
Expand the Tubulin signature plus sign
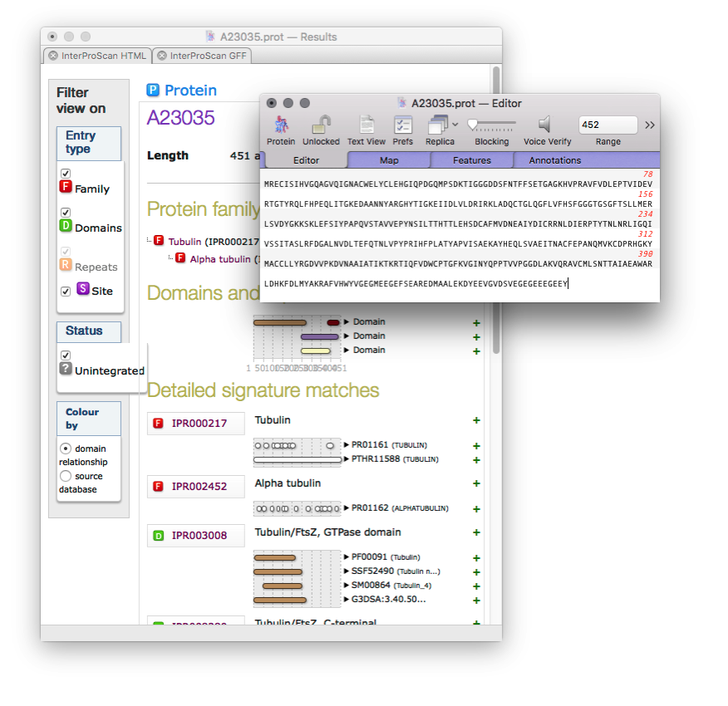476,421
